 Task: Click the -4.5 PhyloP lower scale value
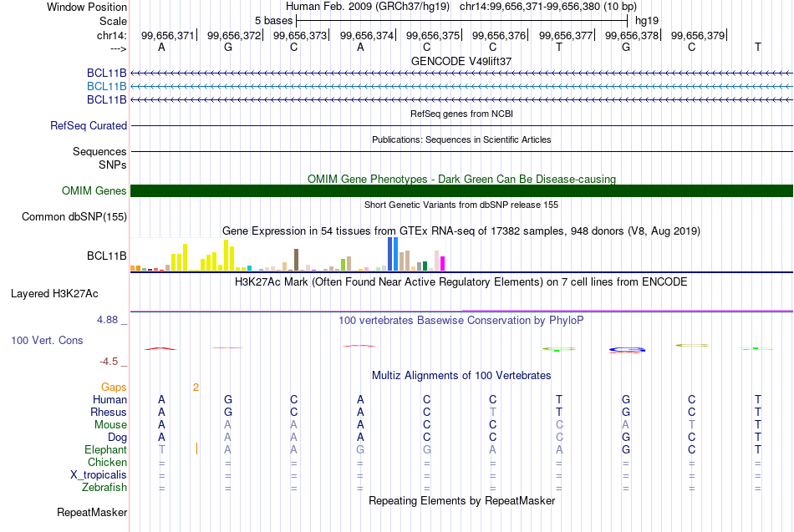(109, 362)
